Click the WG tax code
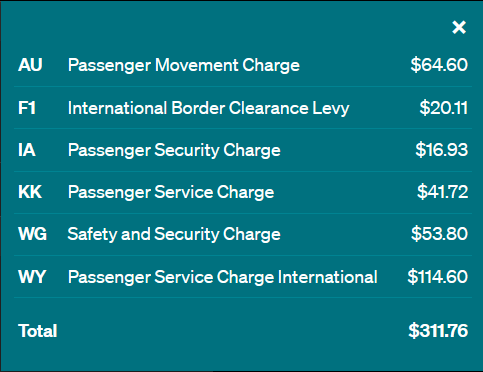483x372 pixels. (x=33, y=234)
